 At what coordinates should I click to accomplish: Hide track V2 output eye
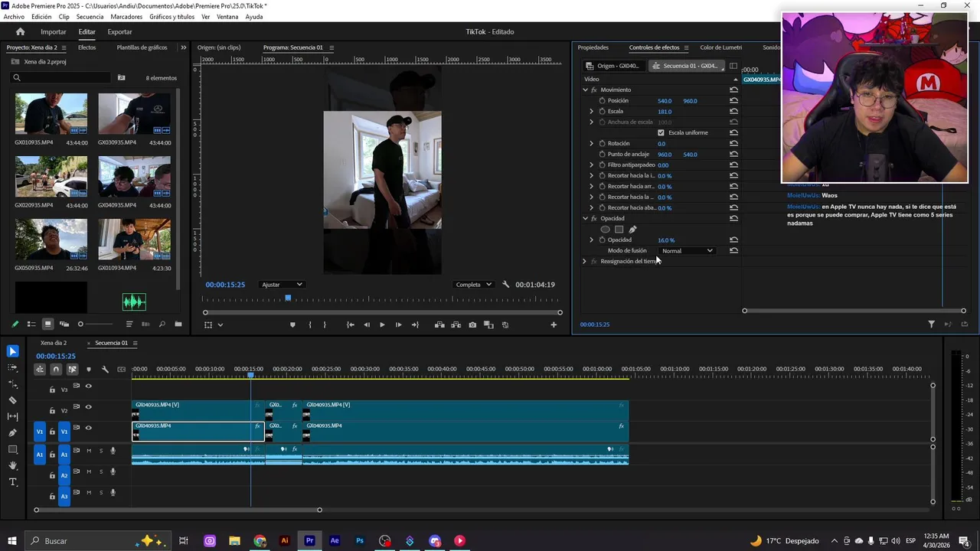point(88,407)
